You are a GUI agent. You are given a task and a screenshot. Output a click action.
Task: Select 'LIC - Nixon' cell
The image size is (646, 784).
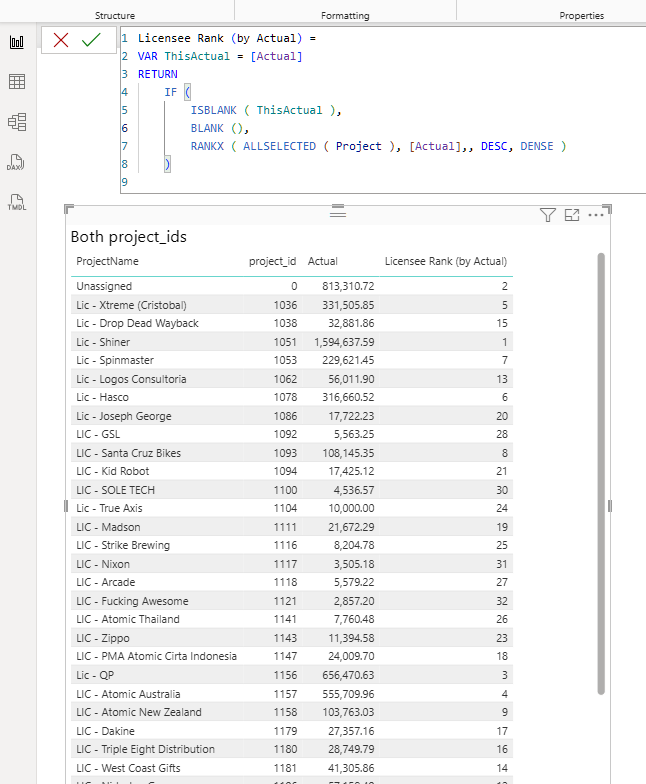(103, 564)
